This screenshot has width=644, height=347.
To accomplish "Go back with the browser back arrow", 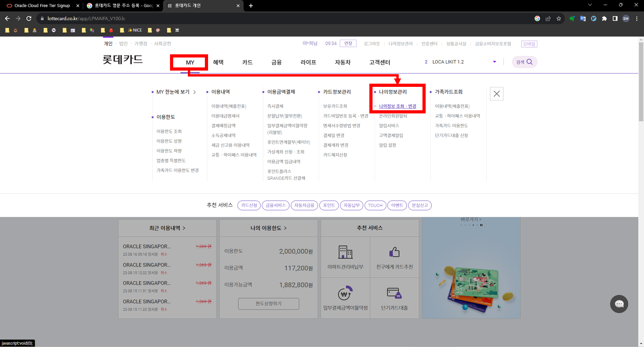I will pos(7,18).
